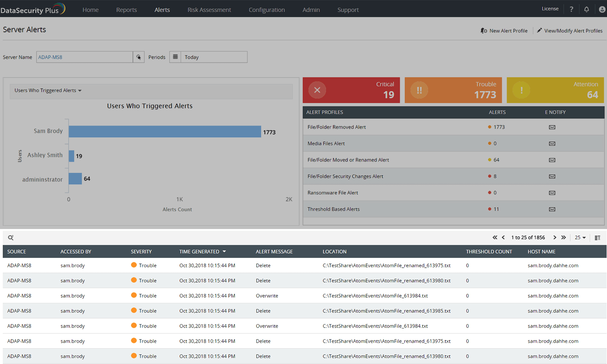The width and height of the screenshot is (607, 364).
Task: Sort by Time Generated column arrow
Action: [x=224, y=252]
